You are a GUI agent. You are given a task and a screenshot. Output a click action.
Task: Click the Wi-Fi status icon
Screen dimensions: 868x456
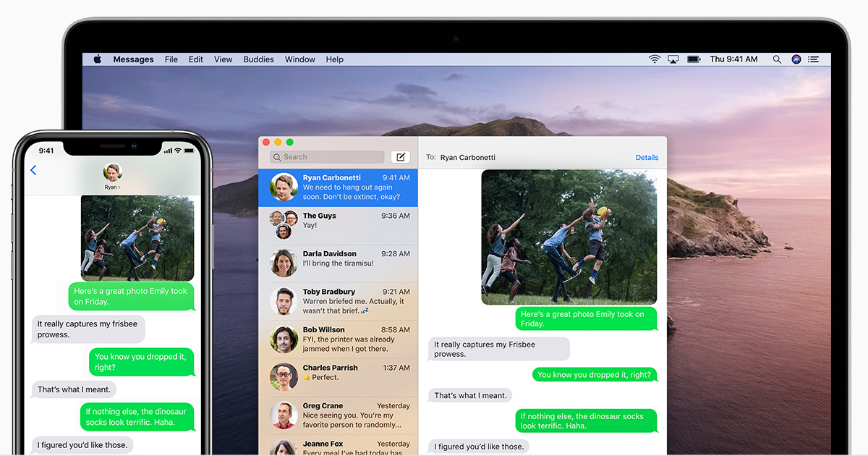point(655,59)
